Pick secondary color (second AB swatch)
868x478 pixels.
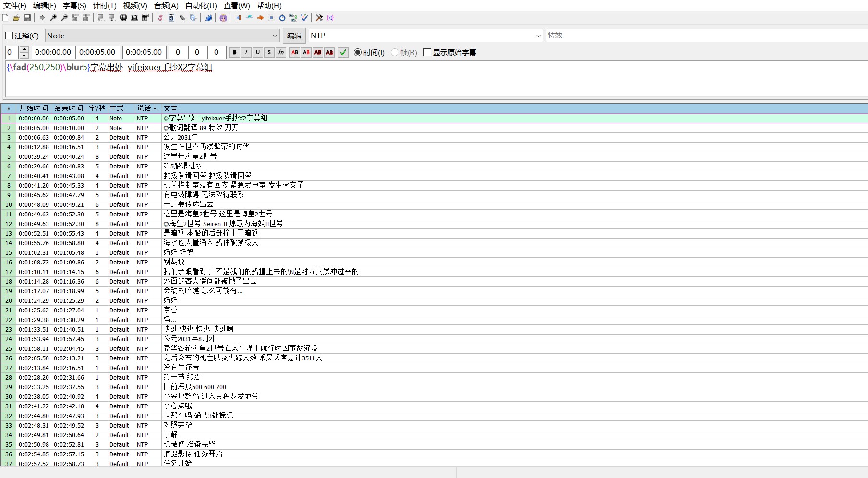306,52
